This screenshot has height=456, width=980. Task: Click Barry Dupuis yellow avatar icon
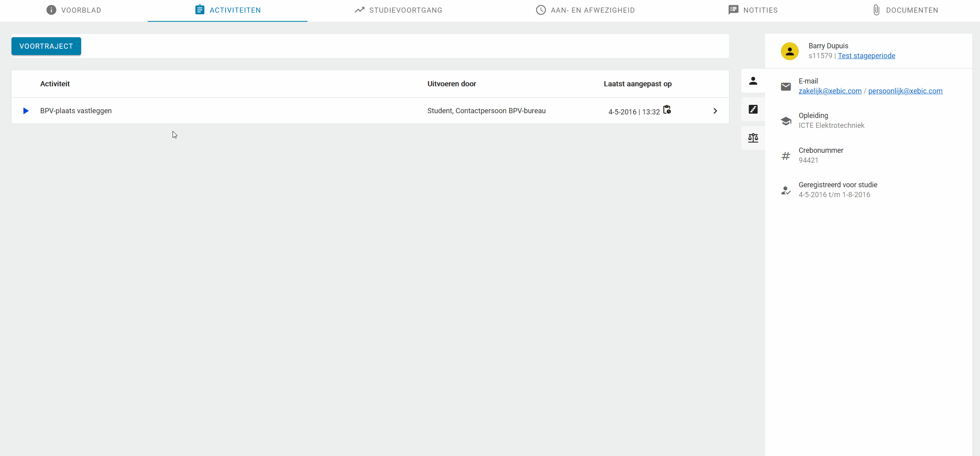(790, 51)
